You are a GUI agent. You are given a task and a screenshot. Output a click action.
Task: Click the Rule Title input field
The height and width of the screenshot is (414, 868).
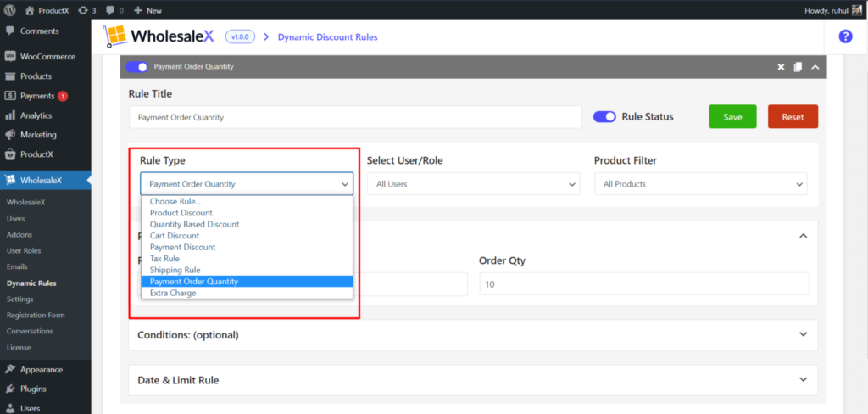[355, 117]
